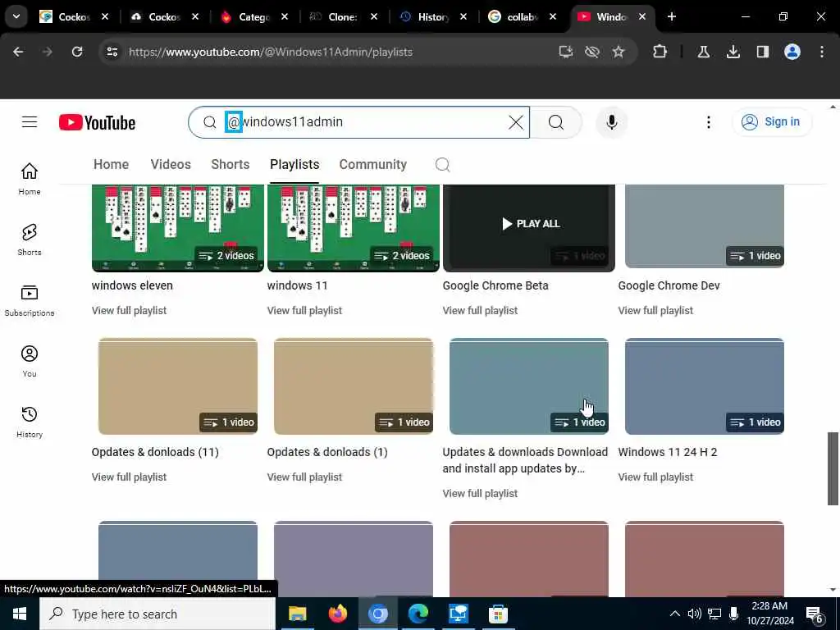Click the Opdates & donloads (11) title

(155, 452)
